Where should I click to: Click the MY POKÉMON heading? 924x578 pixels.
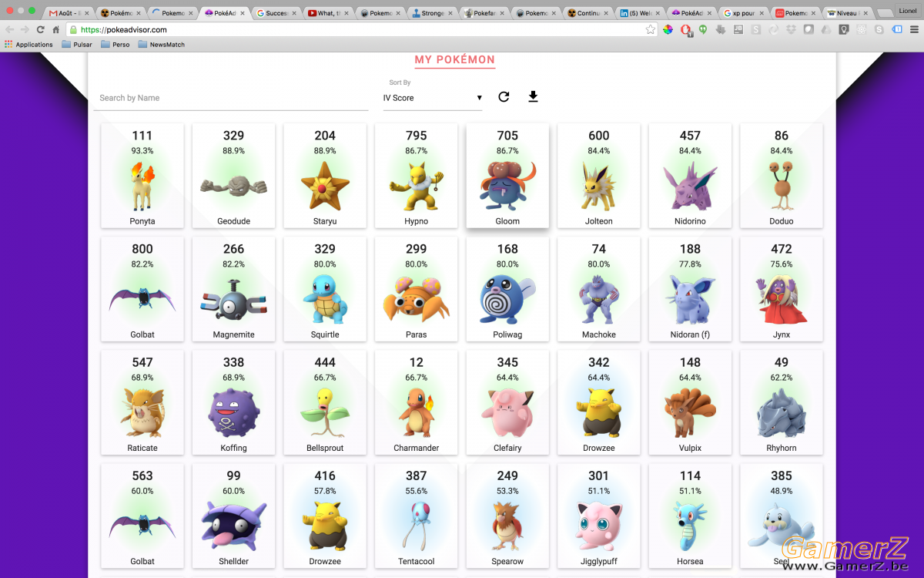(x=455, y=60)
